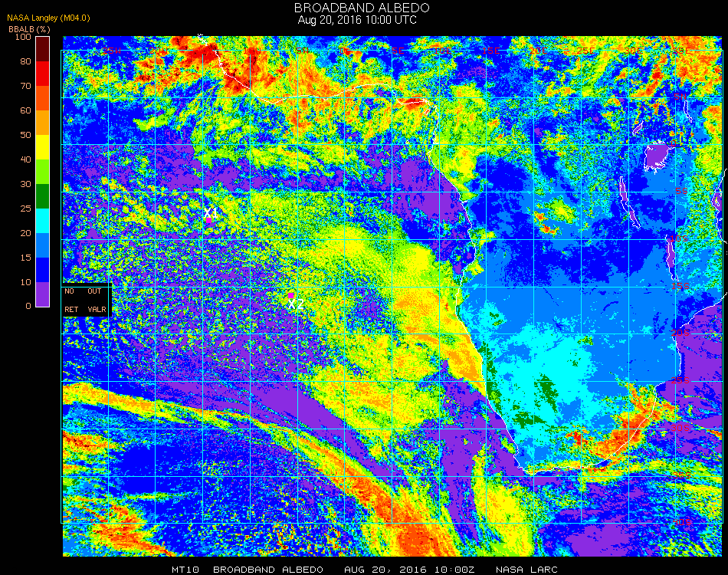Click the 15E longitude label
The image size is (728, 575).
[x=490, y=50]
